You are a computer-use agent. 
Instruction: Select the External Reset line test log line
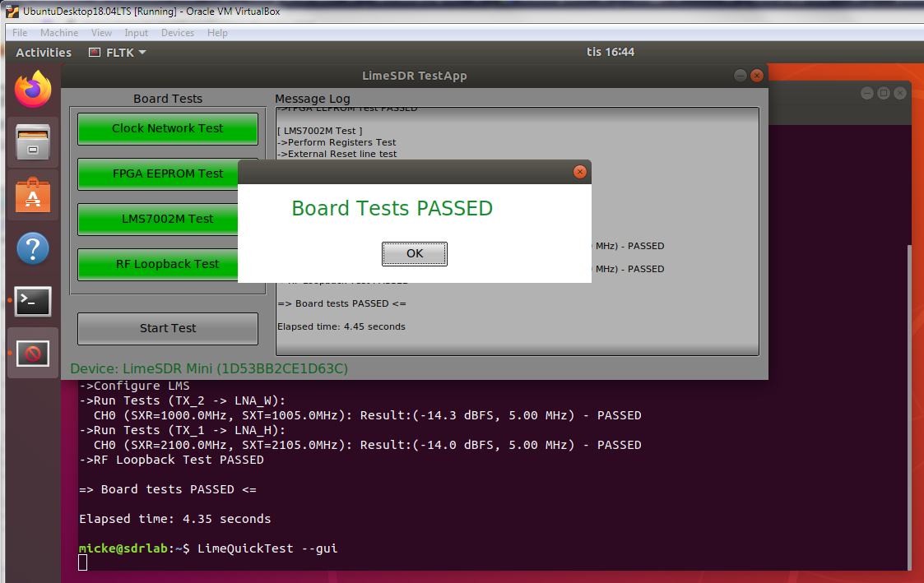[337, 155]
